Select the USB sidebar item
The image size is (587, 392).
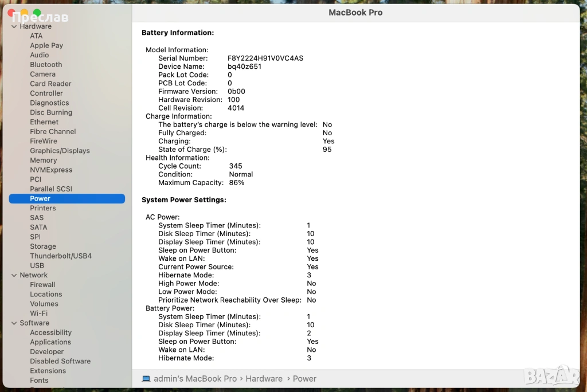tap(37, 265)
